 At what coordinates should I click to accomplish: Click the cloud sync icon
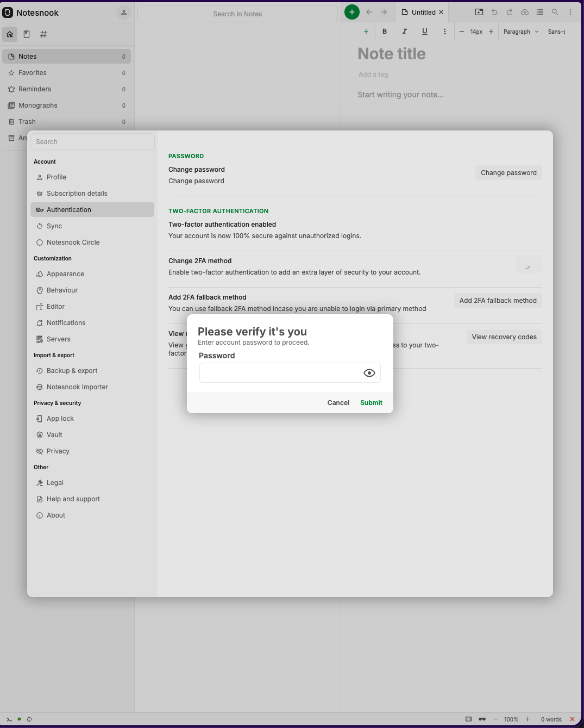[525, 12]
